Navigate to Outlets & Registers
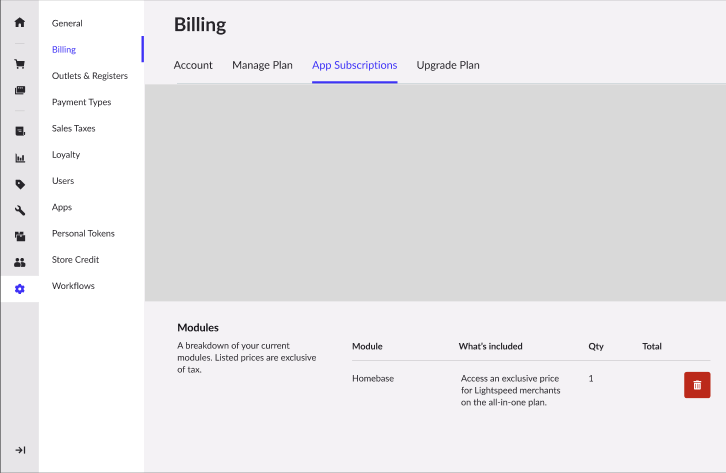The image size is (726, 473). (x=90, y=76)
